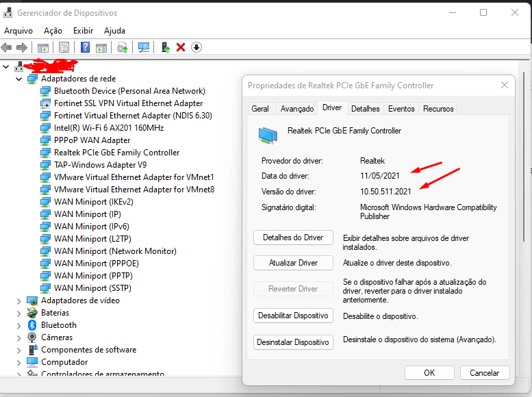The height and width of the screenshot is (397, 532).
Task: Click the Detalhes do Driver button
Action: [293, 238]
